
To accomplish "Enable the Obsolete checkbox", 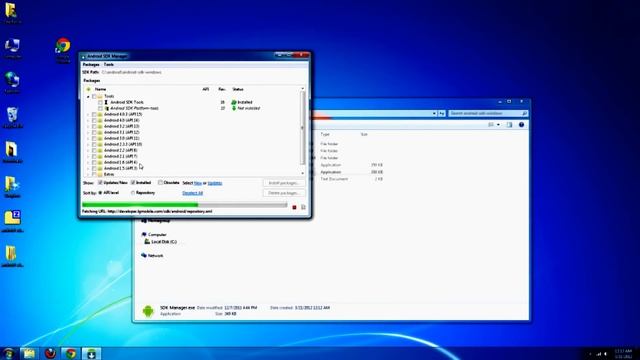I will (x=160, y=182).
